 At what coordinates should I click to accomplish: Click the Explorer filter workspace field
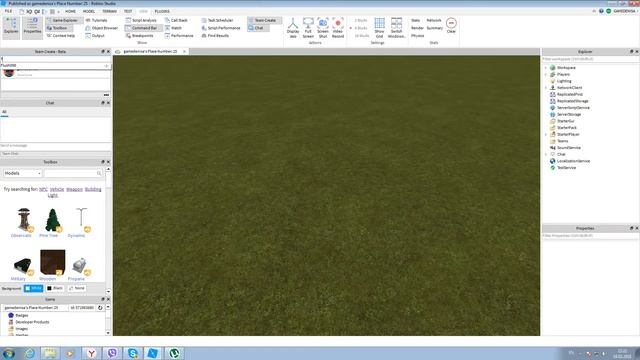590,59
